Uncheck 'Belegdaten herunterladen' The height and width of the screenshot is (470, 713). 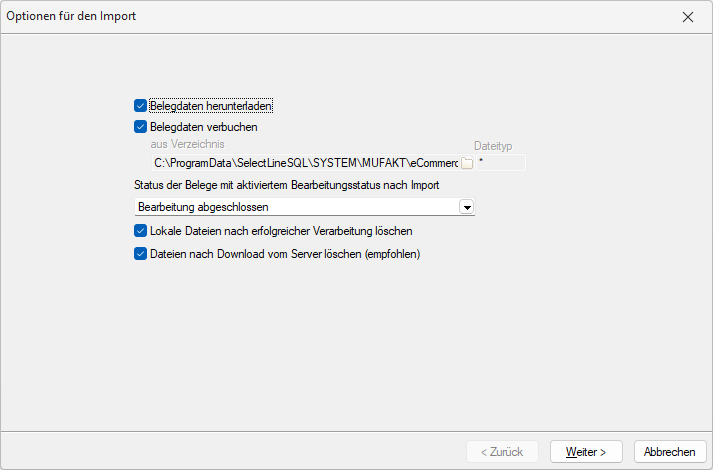pos(140,105)
